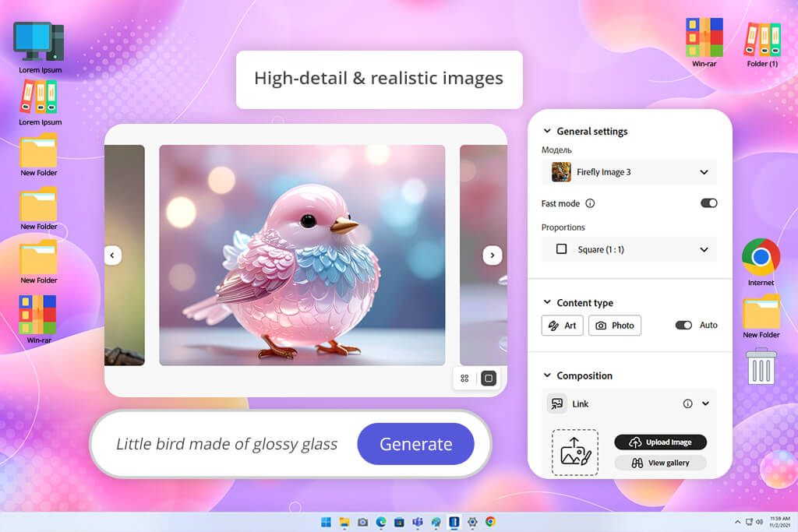
Task: Open the Link info icon
Action: coord(687,403)
